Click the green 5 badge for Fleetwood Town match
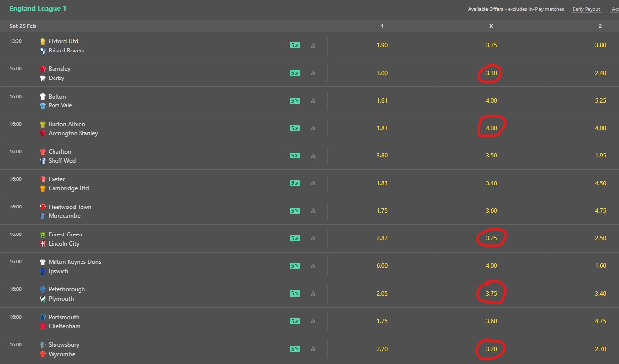619x364 pixels. pyautogui.click(x=295, y=211)
